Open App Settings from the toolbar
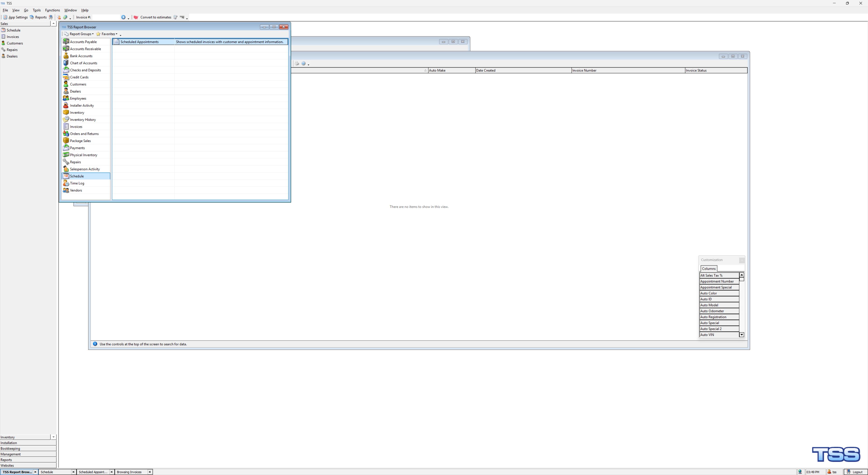This screenshot has width=868, height=475. 16,17
